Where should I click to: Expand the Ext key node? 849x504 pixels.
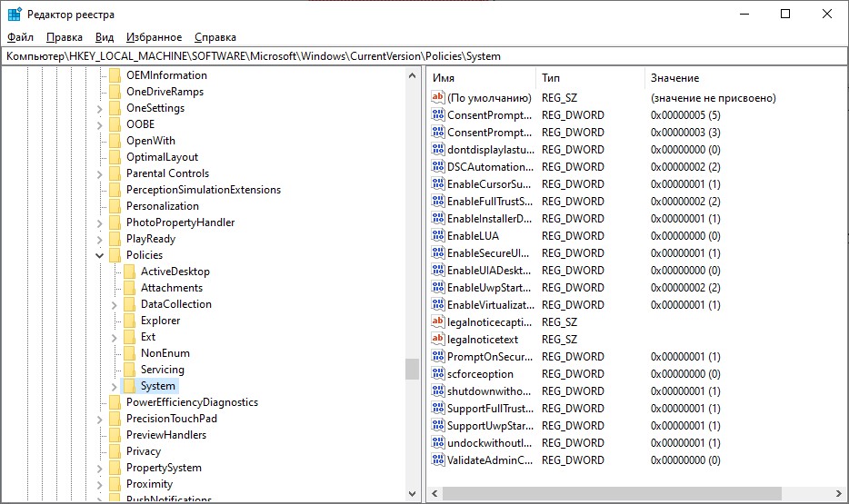pyautogui.click(x=114, y=338)
